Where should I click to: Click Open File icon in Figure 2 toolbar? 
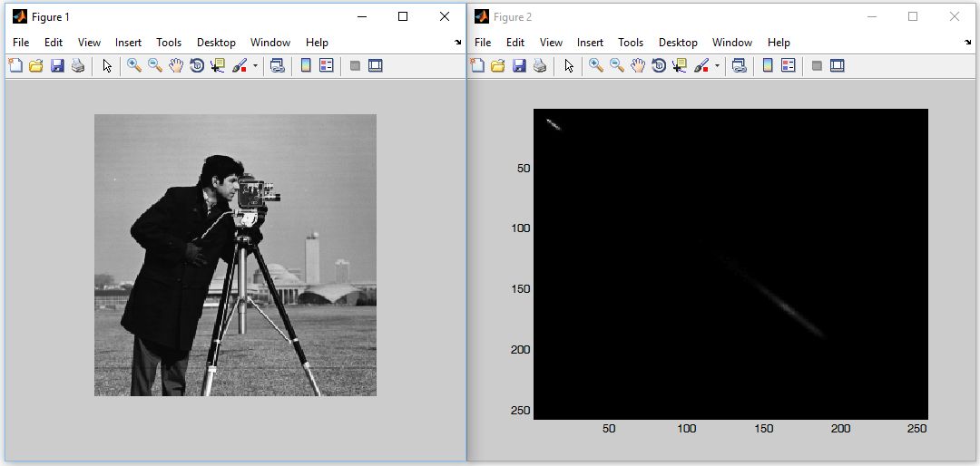click(x=497, y=65)
